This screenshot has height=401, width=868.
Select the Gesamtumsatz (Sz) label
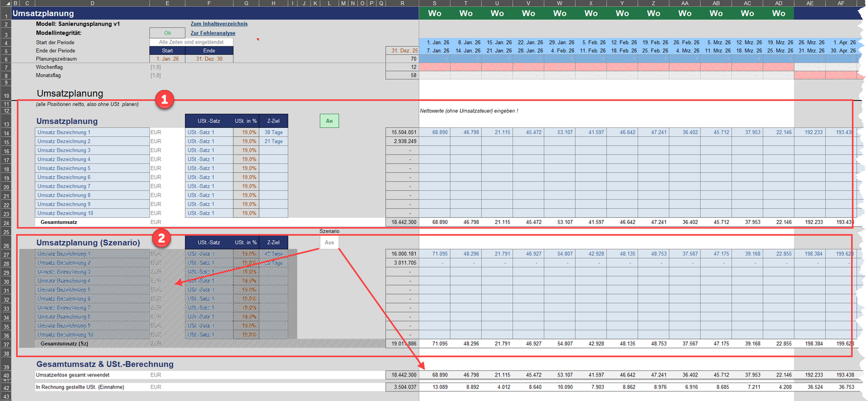64,344
